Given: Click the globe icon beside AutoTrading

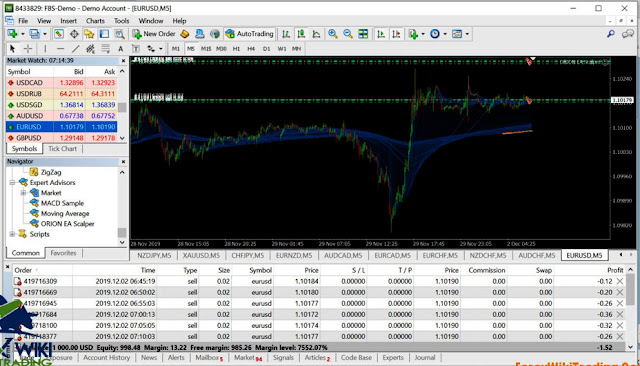Looking at the screenshot, I should pyautogui.click(x=215, y=34).
